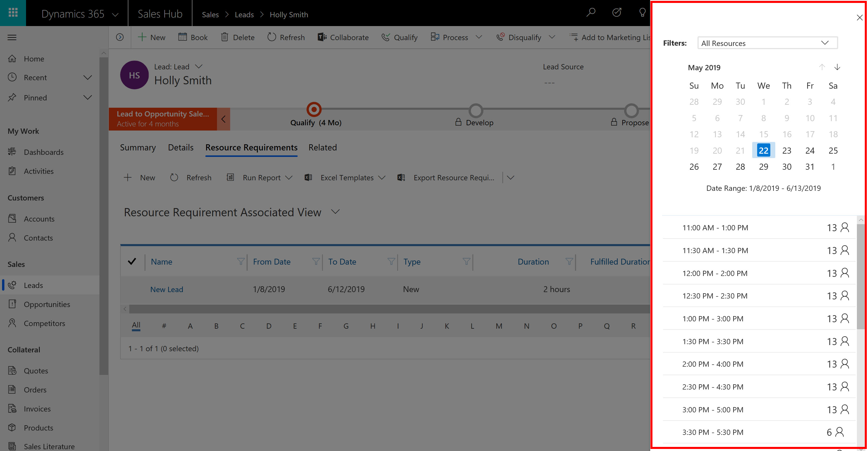Open the From Date column filter
This screenshot has height=451, width=868.
coord(316,261)
